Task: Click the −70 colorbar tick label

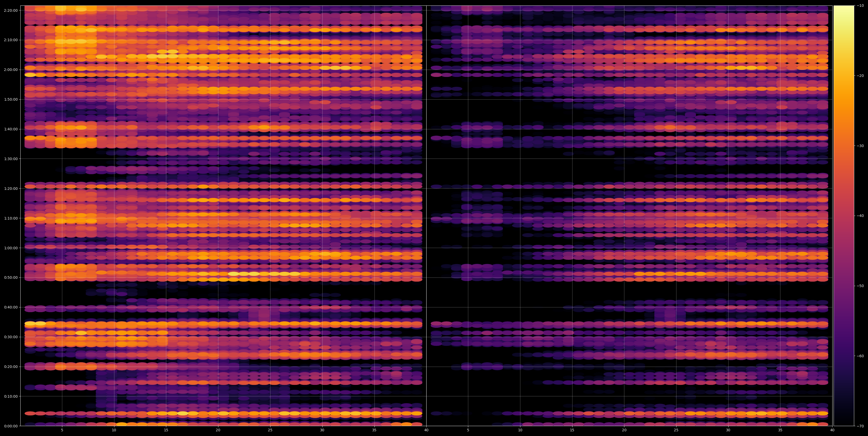Action: 860,426
